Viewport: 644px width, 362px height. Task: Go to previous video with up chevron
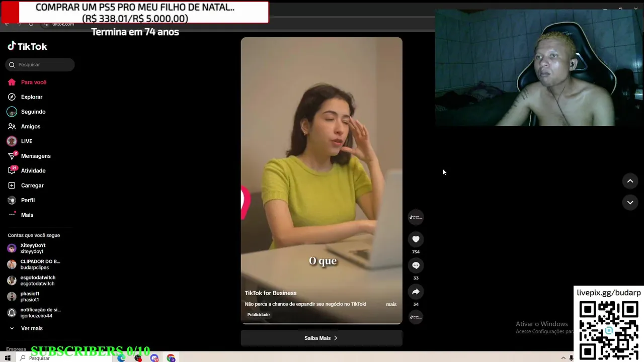click(x=630, y=181)
